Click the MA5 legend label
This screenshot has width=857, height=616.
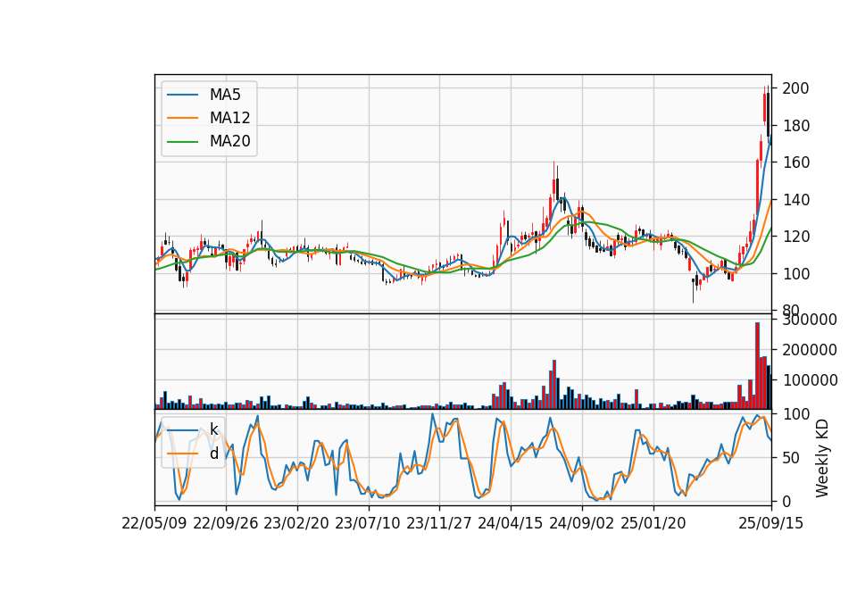[225, 95]
